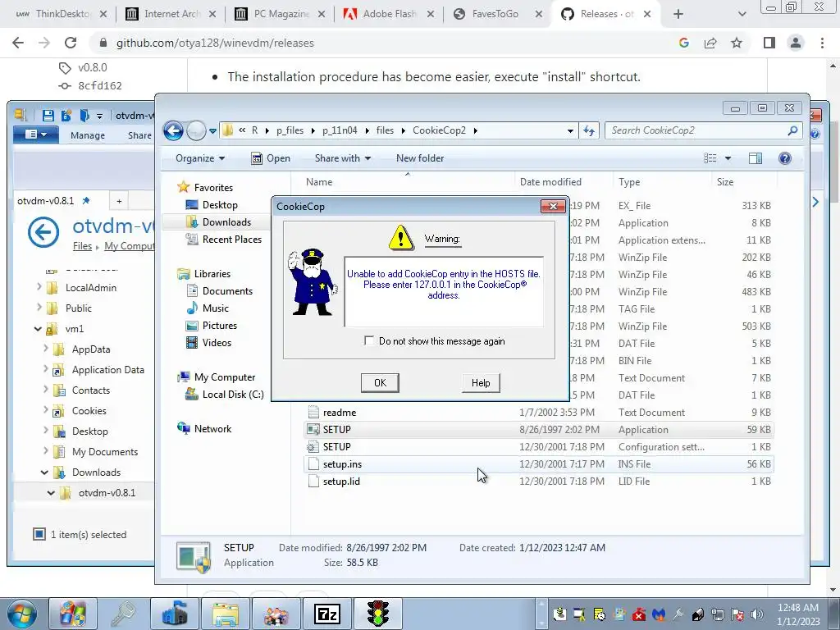Click the save icon in otvdm window toolbar
The width and height of the screenshot is (840, 630).
tap(48, 115)
